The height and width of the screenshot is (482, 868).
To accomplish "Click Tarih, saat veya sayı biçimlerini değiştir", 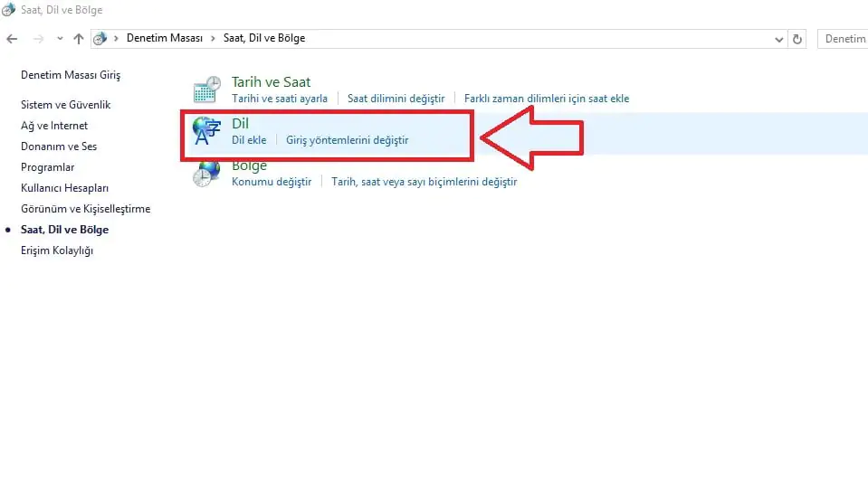I will [x=424, y=182].
